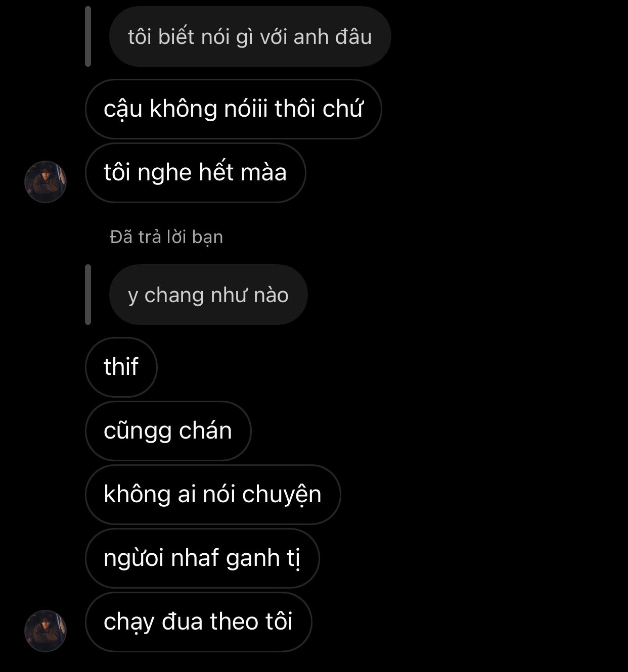Screen dimensions: 628x672
Task: Jump to quoted message 'y chang như nào'
Action: tap(208, 295)
